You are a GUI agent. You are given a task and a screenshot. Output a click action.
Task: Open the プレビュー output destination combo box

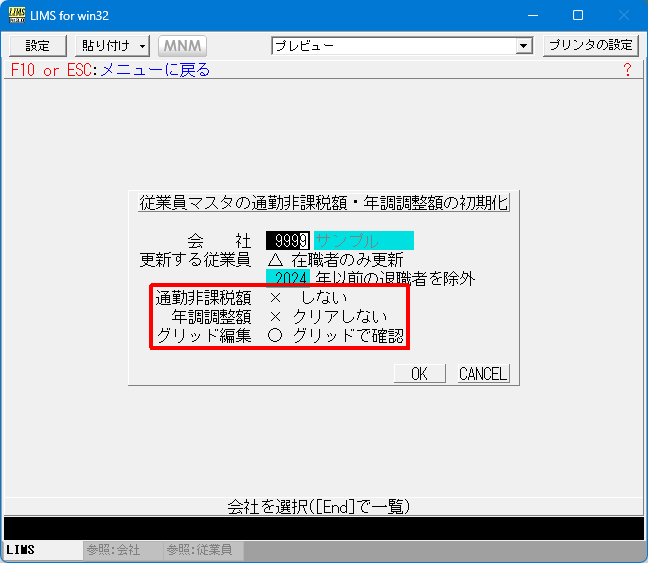402,46
